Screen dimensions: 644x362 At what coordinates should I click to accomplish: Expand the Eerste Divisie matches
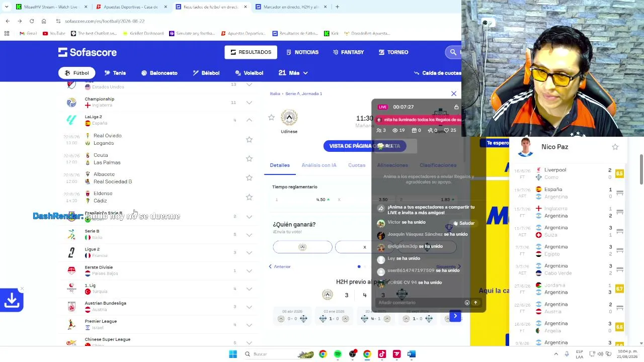[x=249, y=271]
